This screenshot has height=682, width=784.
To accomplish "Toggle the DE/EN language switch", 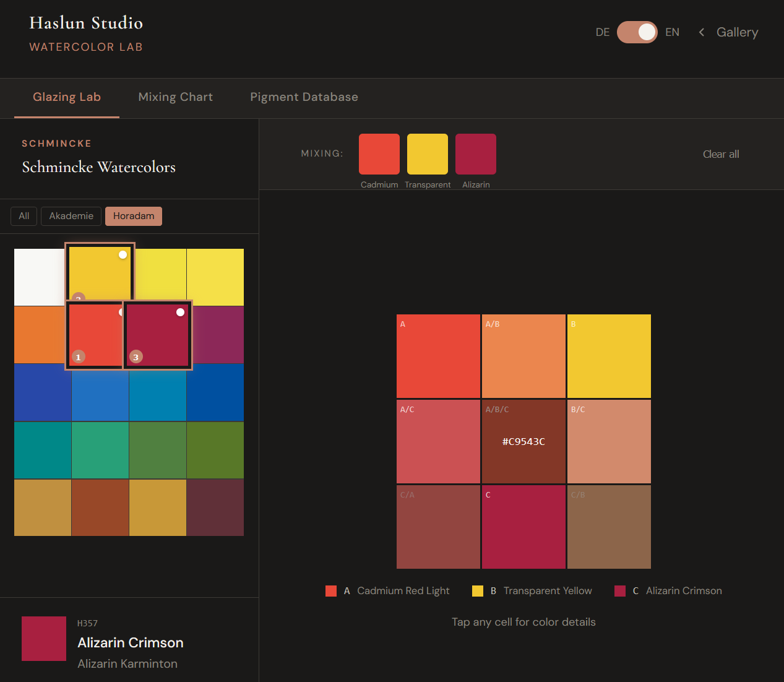I will 637,32.
